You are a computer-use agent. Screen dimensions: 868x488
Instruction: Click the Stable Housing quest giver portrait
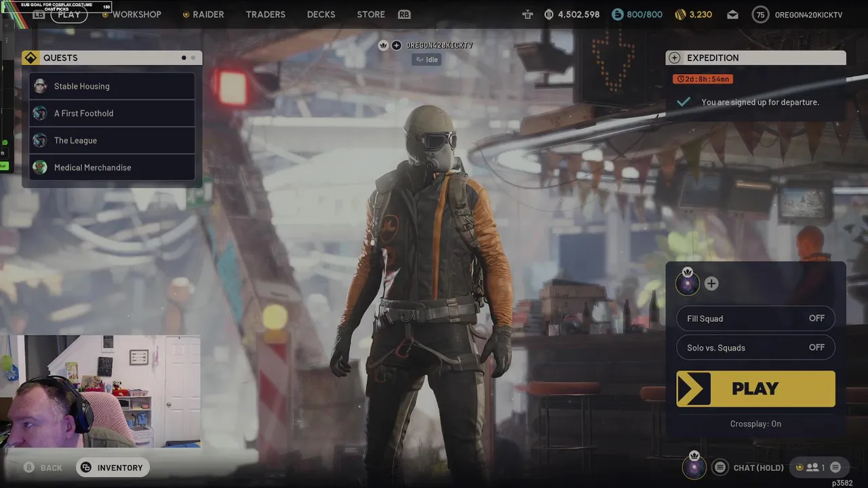coord(40,86)
